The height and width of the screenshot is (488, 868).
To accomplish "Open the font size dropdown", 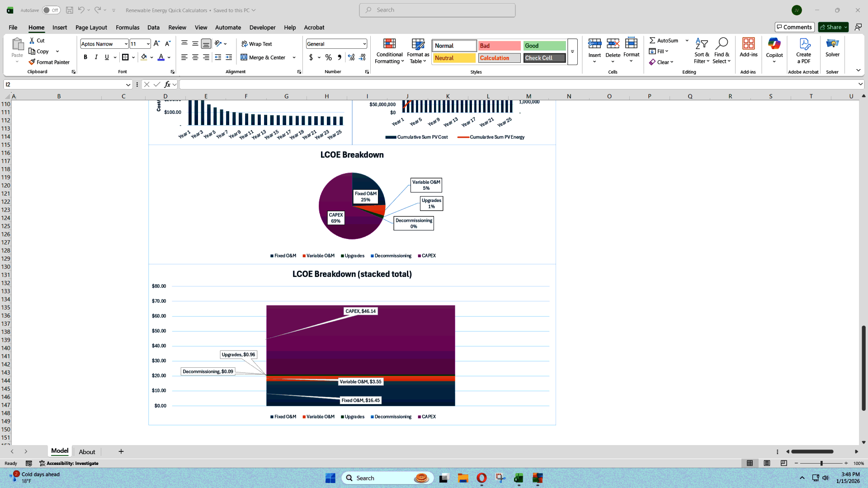I will point(147,44).
